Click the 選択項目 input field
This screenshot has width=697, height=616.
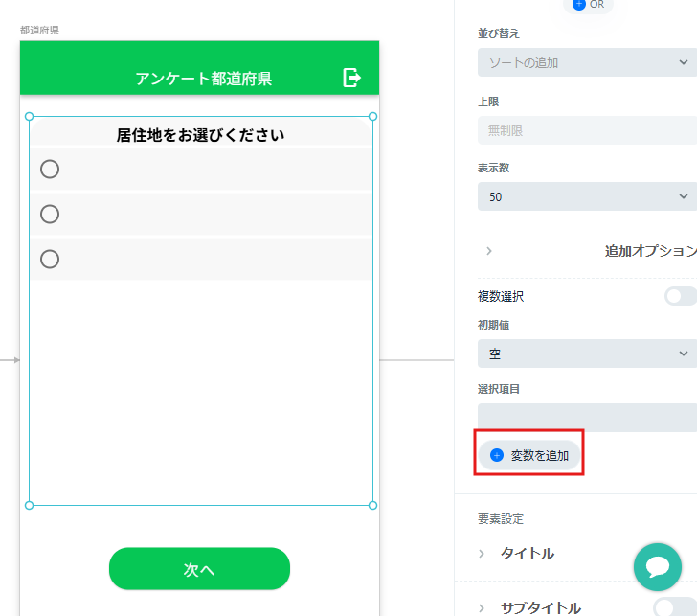click(x=587, y=417)
